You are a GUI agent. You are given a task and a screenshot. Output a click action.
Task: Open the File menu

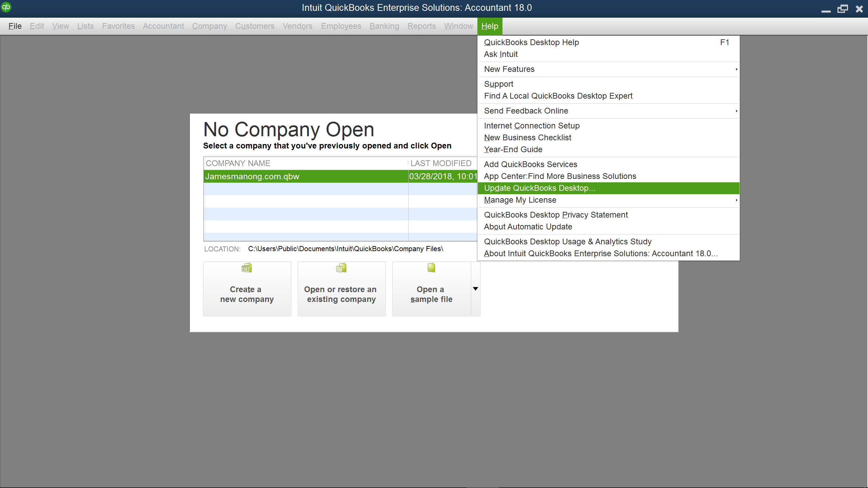[x=15, y=26]
